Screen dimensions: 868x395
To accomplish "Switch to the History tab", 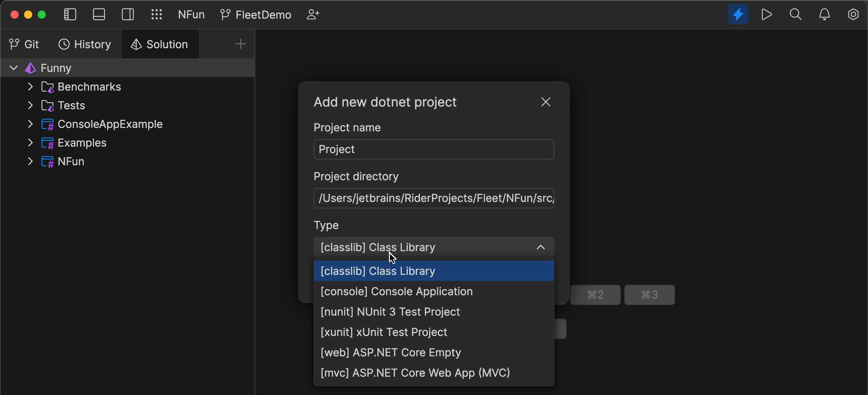I will point(84,44).
